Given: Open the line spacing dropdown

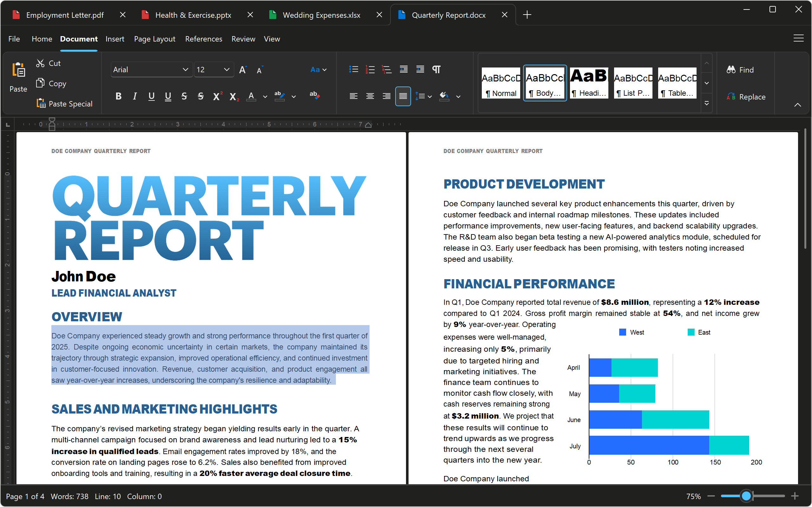Looking at the screenshot, I should [423, 96].
